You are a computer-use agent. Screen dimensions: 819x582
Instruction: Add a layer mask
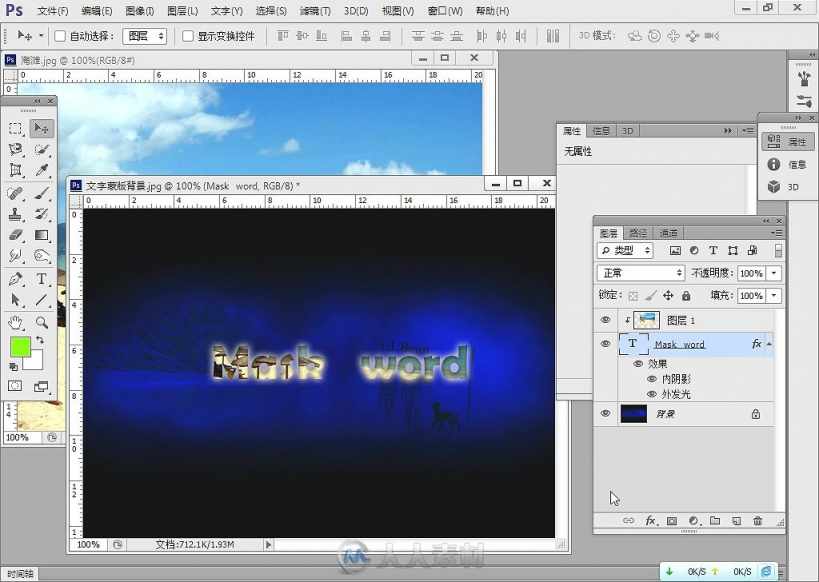(672, 521)
